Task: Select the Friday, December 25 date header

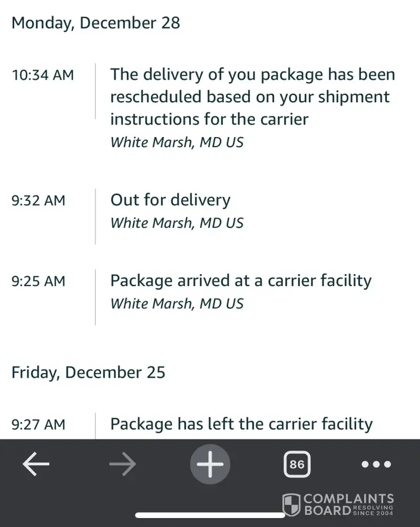Action: (x=88, y=373)
